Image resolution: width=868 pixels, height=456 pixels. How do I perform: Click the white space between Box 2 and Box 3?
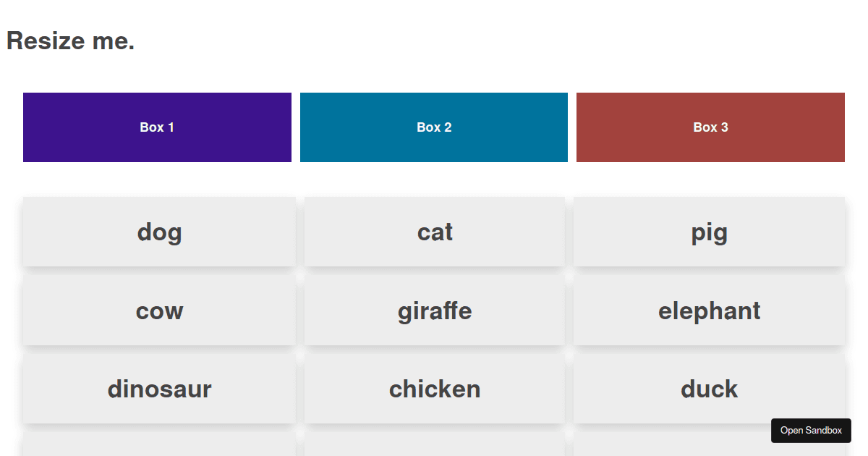[571, 127]
